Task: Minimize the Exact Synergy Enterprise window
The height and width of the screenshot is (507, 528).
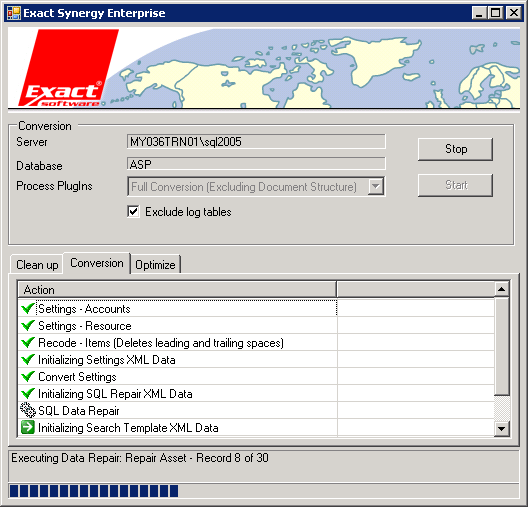Action: click(x=479, y=13)
